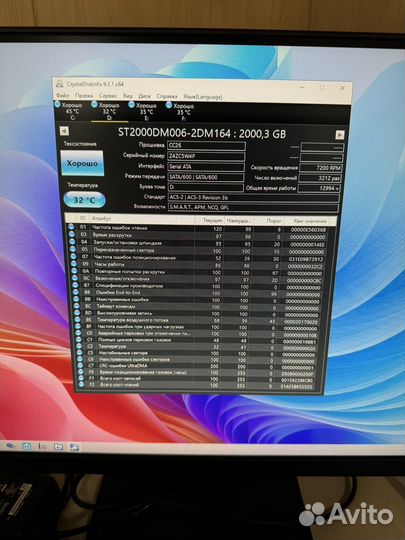Open the Язык(Language) menu
This screenshot has width=405, height=540.
tap(203, 97)
